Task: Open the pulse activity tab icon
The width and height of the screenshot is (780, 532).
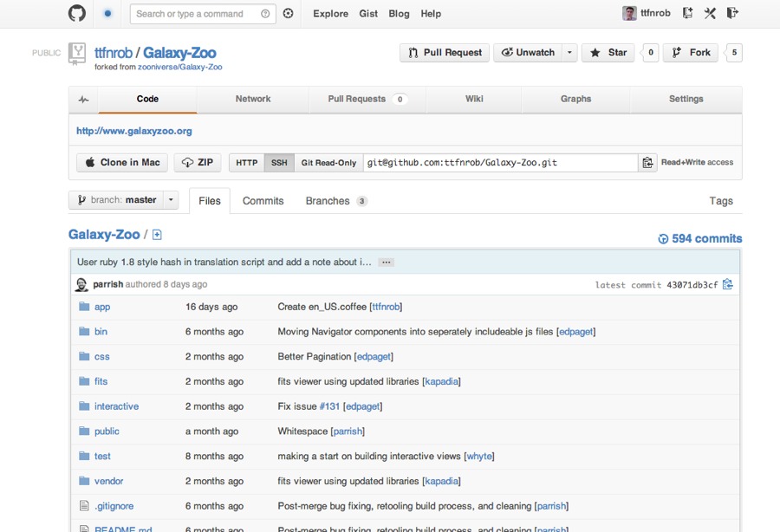Action: (x=83, y=100)
